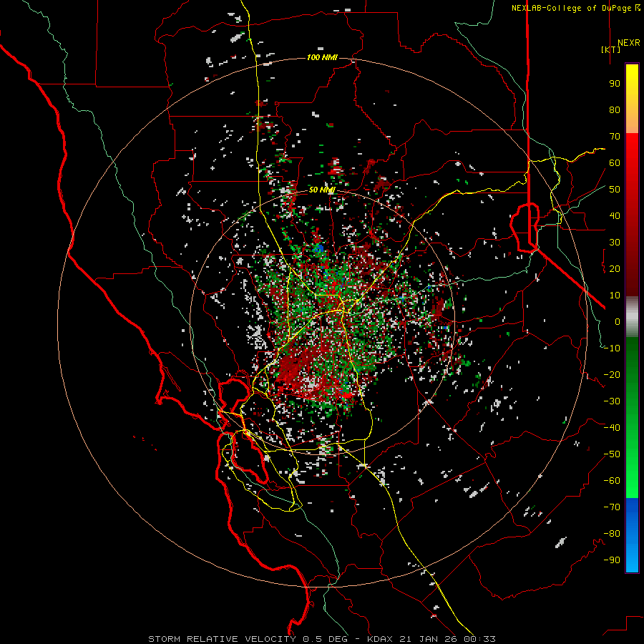The height and width of the screenshot is (644, 644).
Task: Click the 30 scale value label
Action: coord(615,243)
